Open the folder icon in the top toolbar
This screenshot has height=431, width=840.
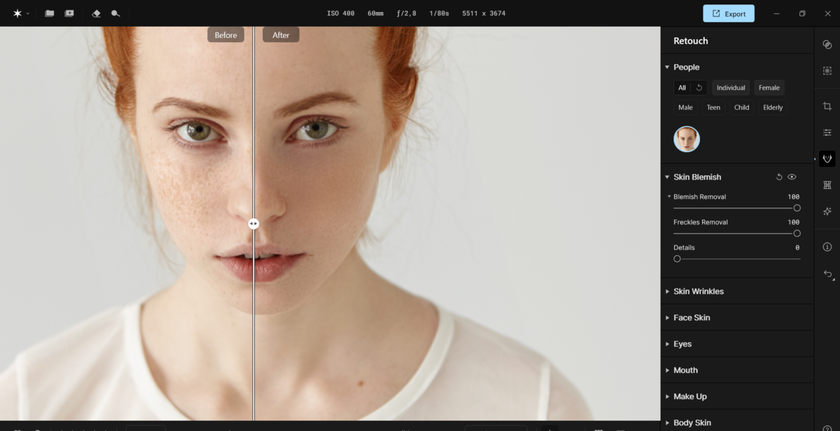click(49, 13)
